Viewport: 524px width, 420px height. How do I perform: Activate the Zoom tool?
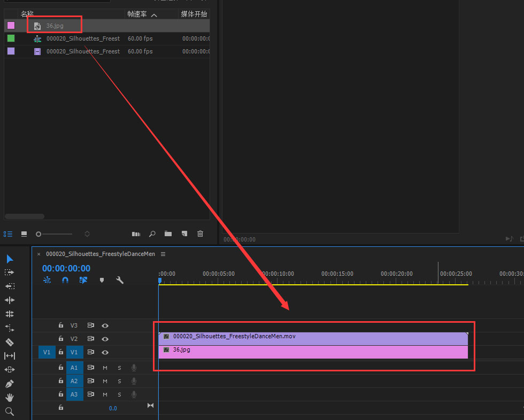pyautogui.click(x=9, y=411)
